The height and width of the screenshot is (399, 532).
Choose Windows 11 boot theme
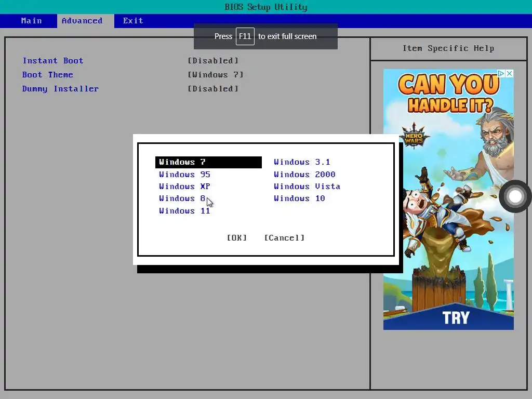click(184, 211)
